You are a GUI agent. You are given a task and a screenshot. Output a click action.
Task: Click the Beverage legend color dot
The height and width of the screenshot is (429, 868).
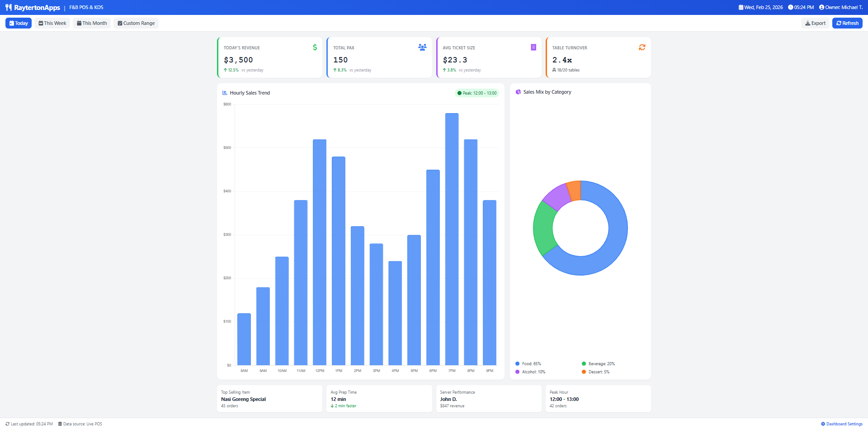click(585, 363)
